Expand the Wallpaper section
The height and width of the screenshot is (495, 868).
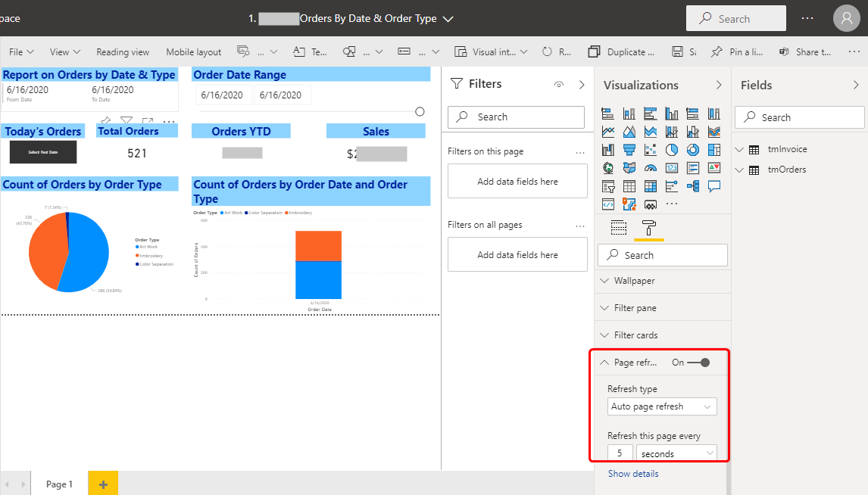click(635, 281)
